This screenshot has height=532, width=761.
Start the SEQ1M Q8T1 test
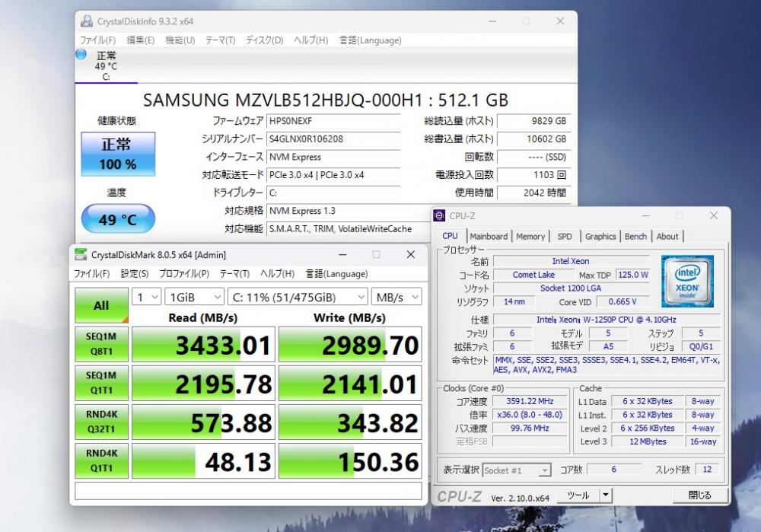[101, 344]
